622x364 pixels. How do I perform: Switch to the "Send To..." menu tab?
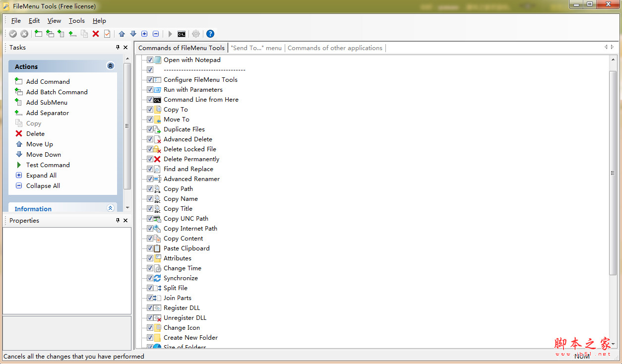(x=256, y=48)
